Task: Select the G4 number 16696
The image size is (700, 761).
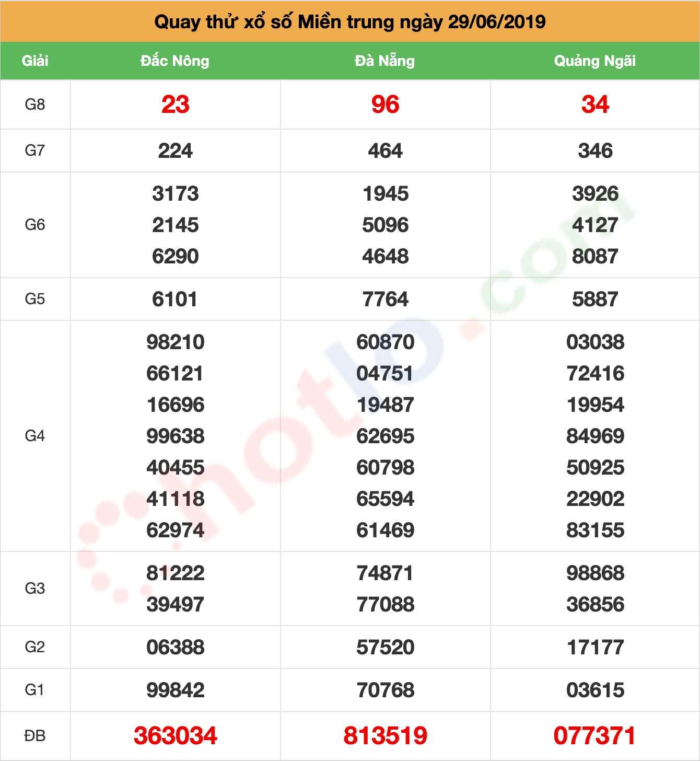Action: pyautogui.click(x=176, y=405)
